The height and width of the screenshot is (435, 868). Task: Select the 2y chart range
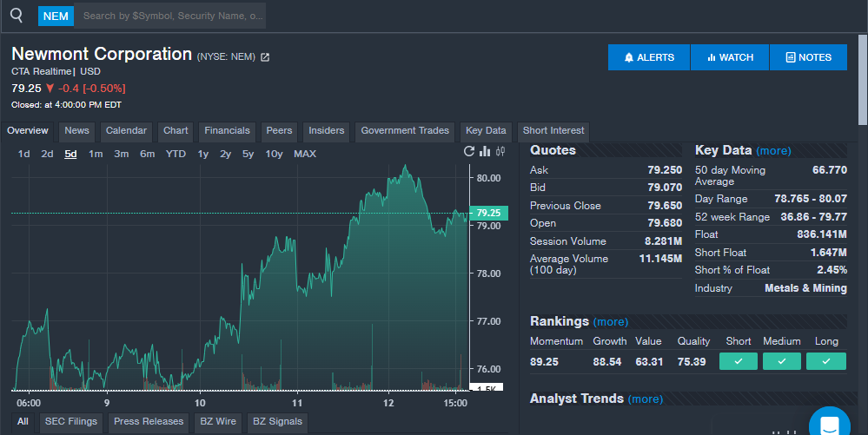coord(225,154)
